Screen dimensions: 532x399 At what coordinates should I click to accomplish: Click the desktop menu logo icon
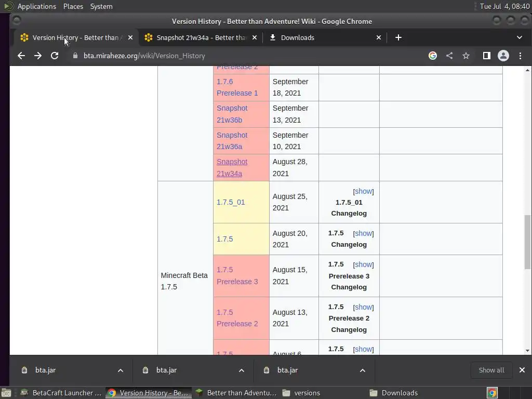[8, 6]
